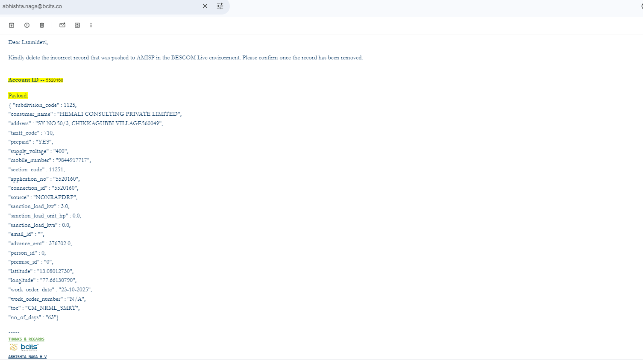Click the empty "email_id" line
The height and width of the screenshot is (364, 643).
26,234
